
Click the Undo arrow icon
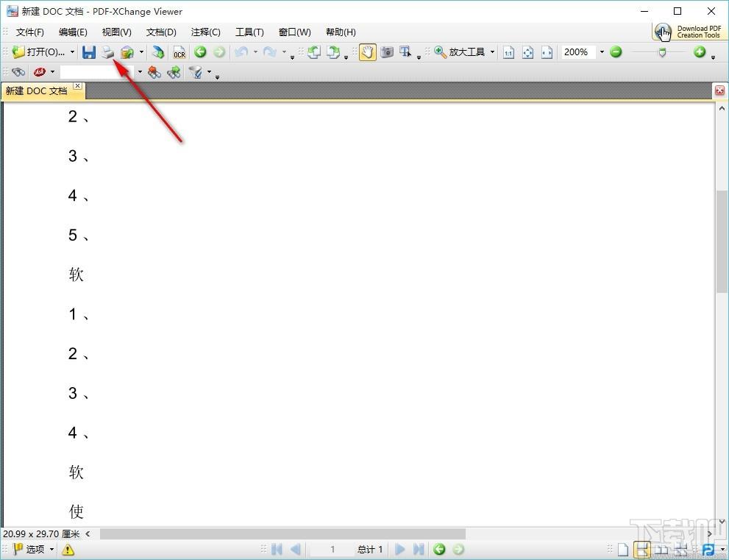pos(241,52)
